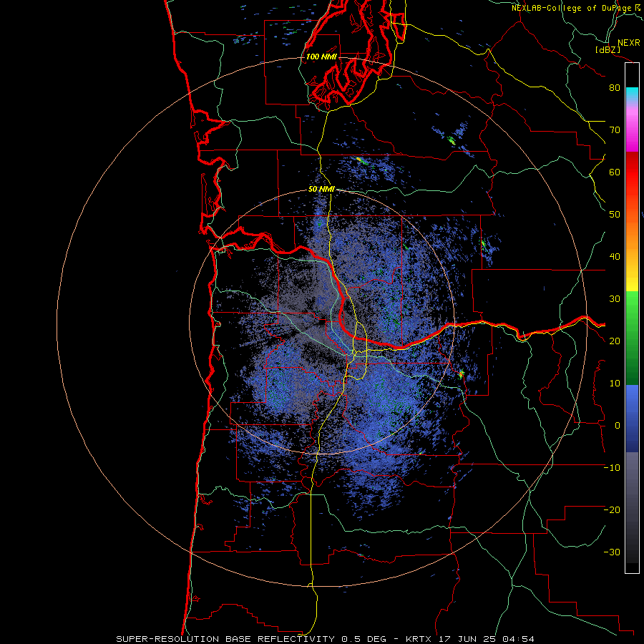Screen dimensions: 644x644
Task: Click the 30 value on the dBZ scale
Action: coord(615,299)
